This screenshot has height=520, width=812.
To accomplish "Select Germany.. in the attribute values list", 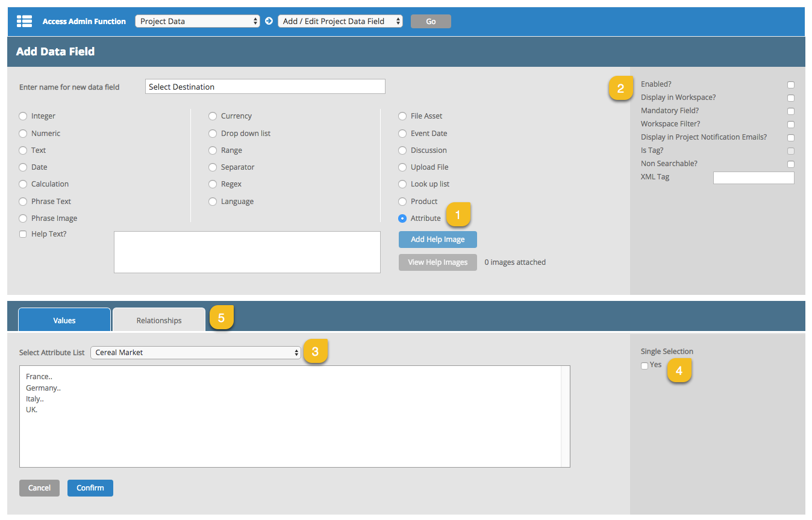I will point(43,388).
